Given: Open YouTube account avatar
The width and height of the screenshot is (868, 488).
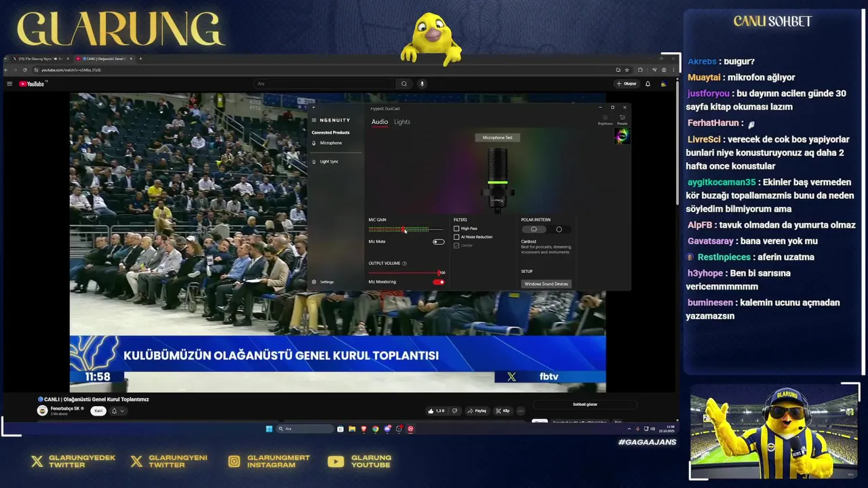Looking at the screenshot, I should [x=663, y=84].
